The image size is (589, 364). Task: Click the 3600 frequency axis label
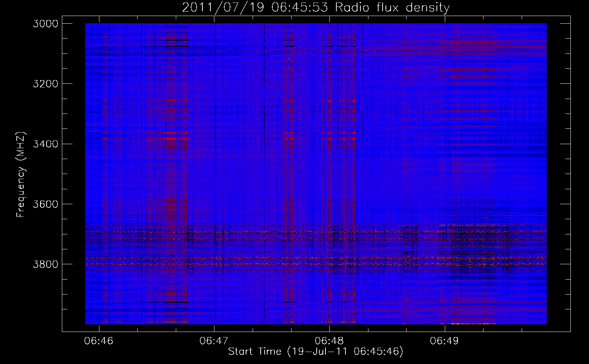46,204
